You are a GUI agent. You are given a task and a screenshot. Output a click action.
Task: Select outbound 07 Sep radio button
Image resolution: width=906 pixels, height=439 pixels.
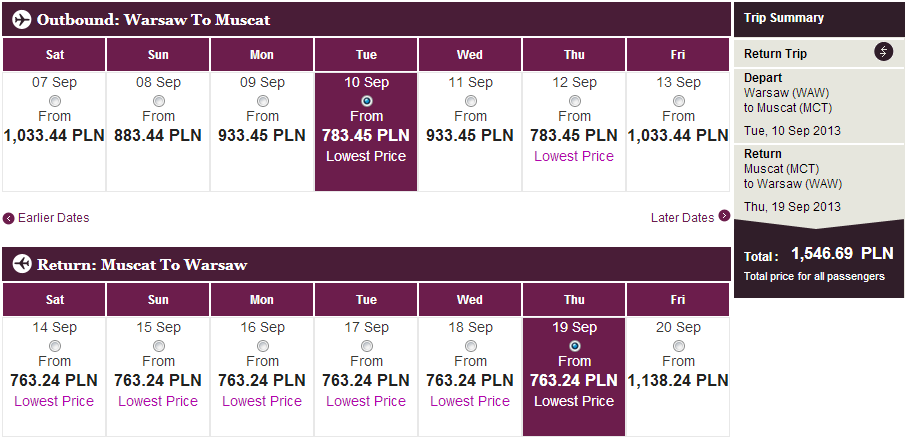tap(54, 101)
